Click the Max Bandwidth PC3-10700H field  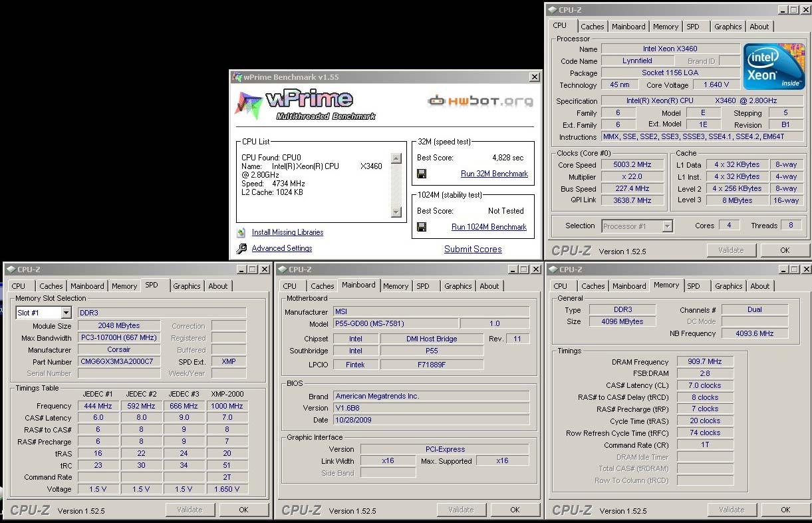pos(120,338)
